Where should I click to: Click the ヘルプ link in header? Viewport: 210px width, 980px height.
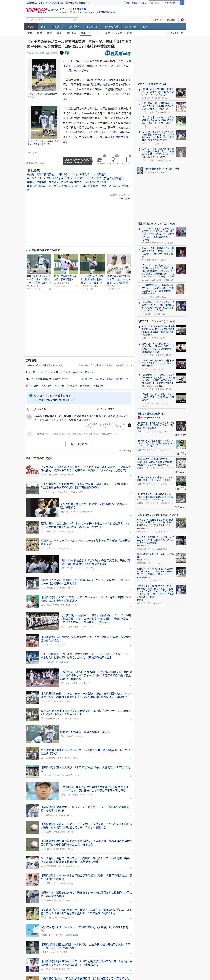(x=143, y=3)
